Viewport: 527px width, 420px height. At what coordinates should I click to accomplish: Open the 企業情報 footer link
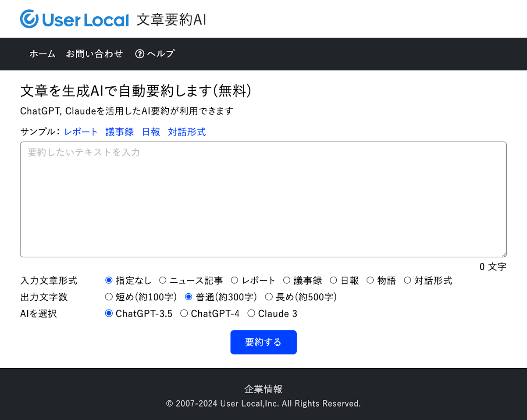coord(263,389)
